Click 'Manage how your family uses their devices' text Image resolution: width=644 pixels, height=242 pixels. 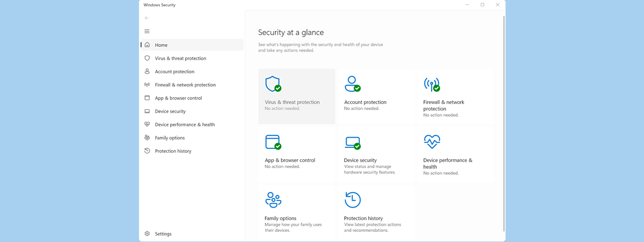pos(293,227)
